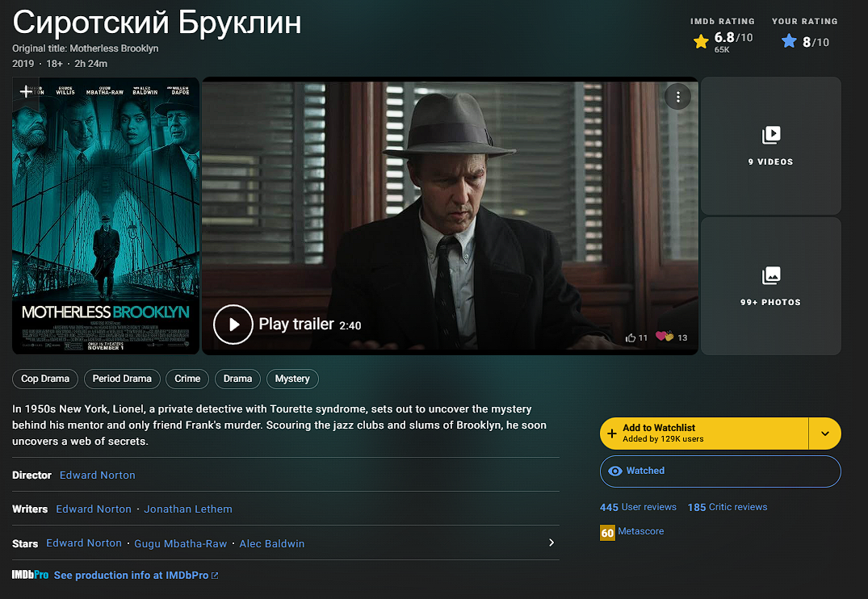Click the plus bookmark icon on poster
Image resolution: width=868 pixels, height=599 pixels.
point(26,90)
